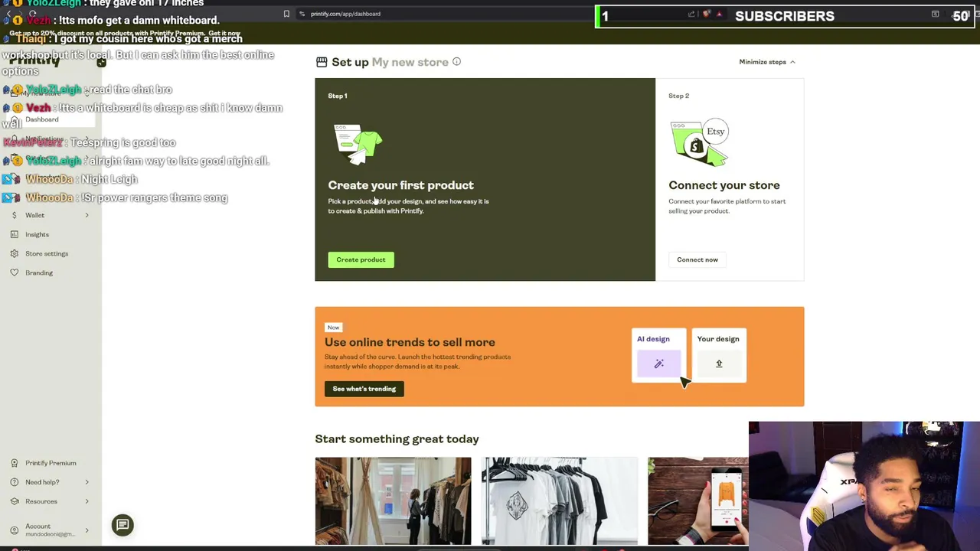The width and height of the screenshot is (980, 551).
Task: Click the Wallet dollar icon
Action: (14, 215)
